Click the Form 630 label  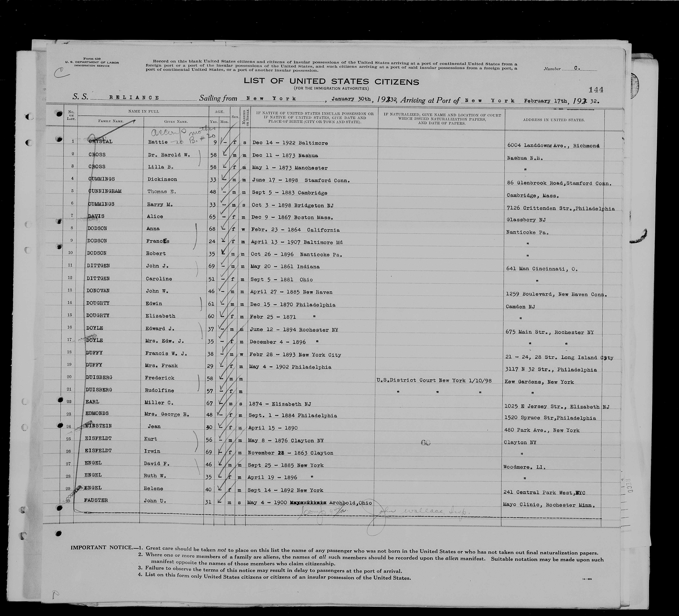coord(92,59)
